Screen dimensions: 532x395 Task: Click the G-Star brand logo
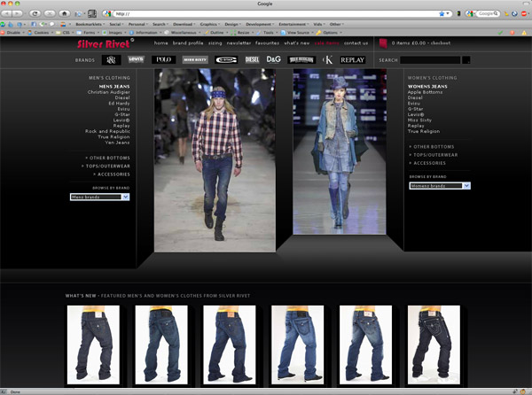point(224,59)
